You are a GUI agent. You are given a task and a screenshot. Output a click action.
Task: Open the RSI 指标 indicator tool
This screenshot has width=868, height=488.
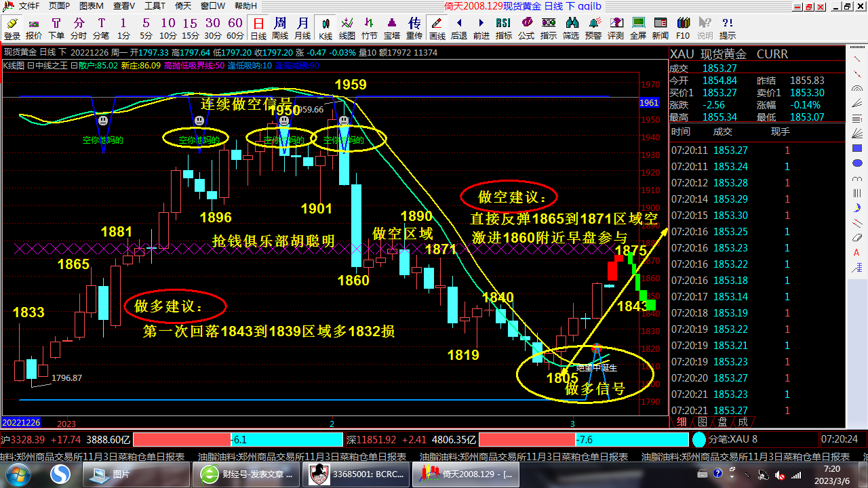(503, 28)
